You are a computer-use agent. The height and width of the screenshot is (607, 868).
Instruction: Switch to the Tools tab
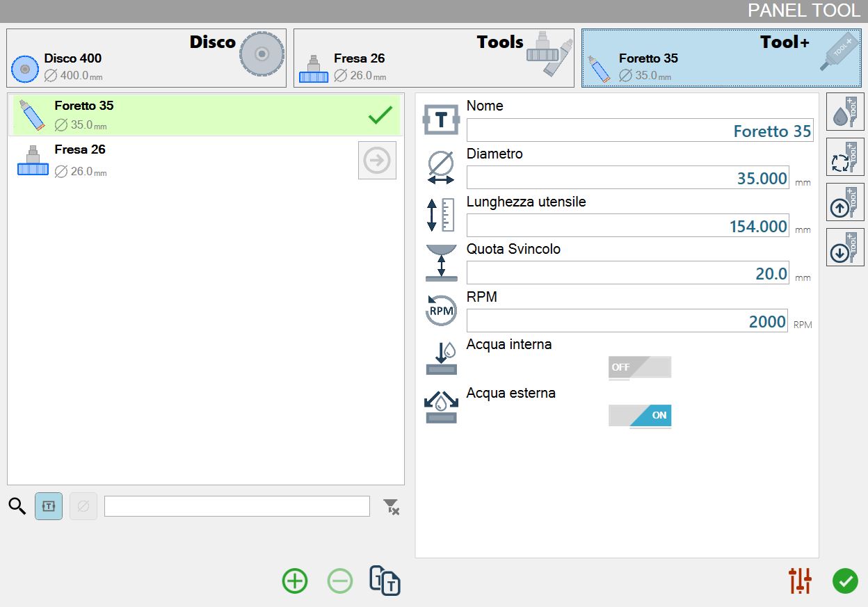point(433,58)
